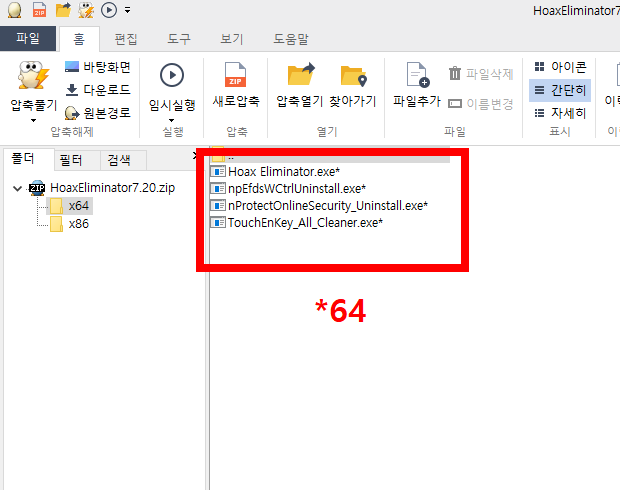Click the 파일삭제 trash button
Screen dimensions: 620x490
(481, 74)
